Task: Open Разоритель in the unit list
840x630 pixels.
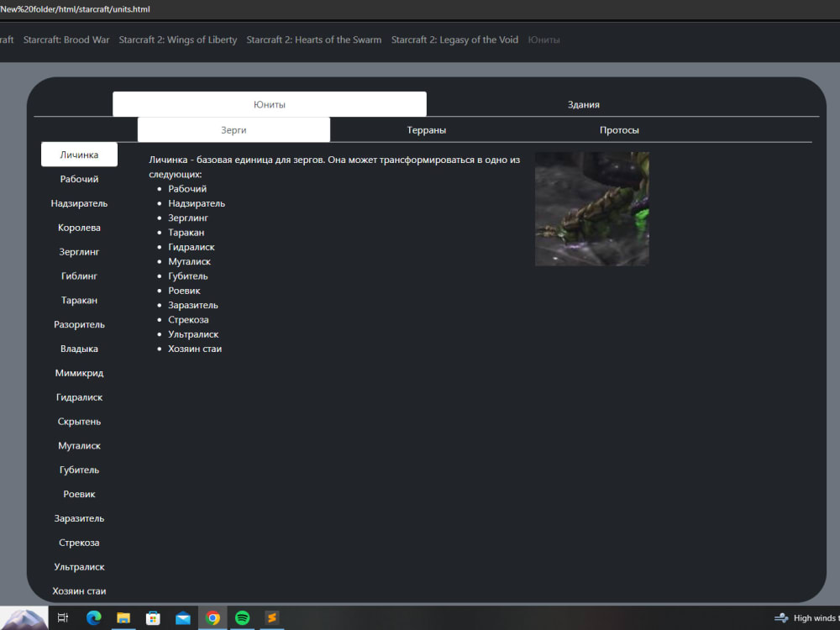Action: click(x=79, y=324)
